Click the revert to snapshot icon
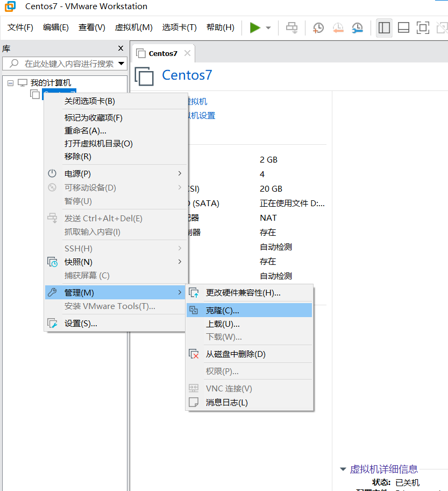This screenshot has height=491, width=448. coord(338,28)
